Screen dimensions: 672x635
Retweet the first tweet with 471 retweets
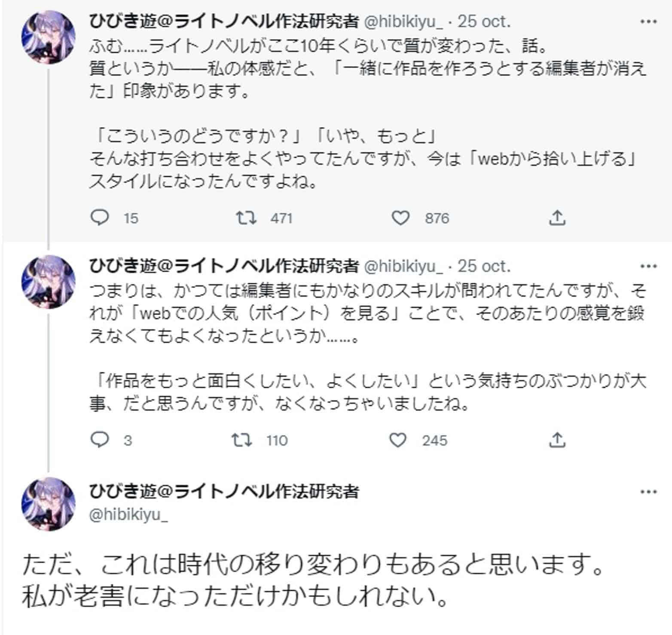click(x=247, y=218)
